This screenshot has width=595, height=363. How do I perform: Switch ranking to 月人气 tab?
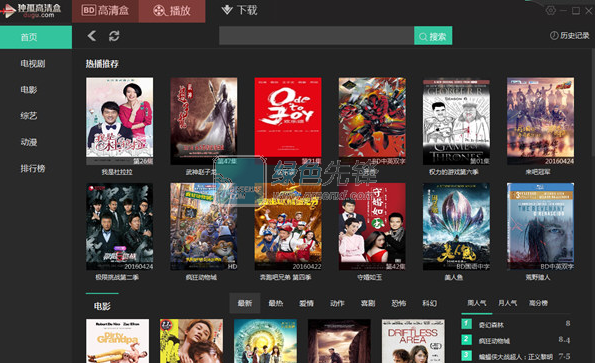click(507, 303)
